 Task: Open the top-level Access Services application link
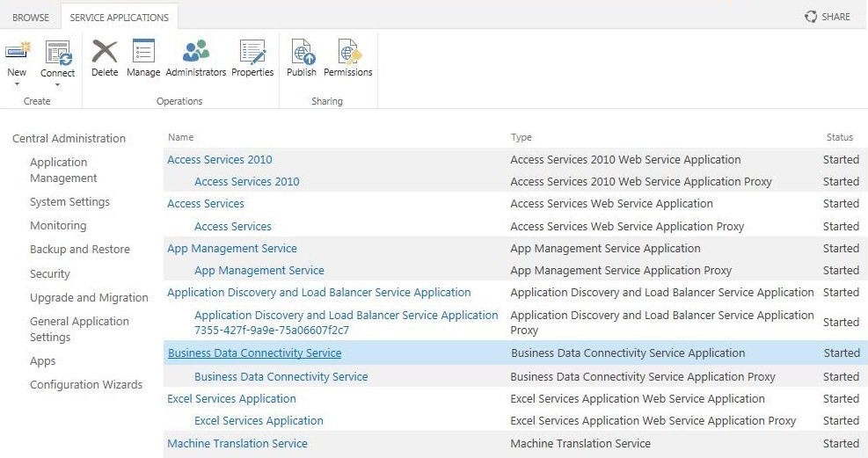click(206, 204)
